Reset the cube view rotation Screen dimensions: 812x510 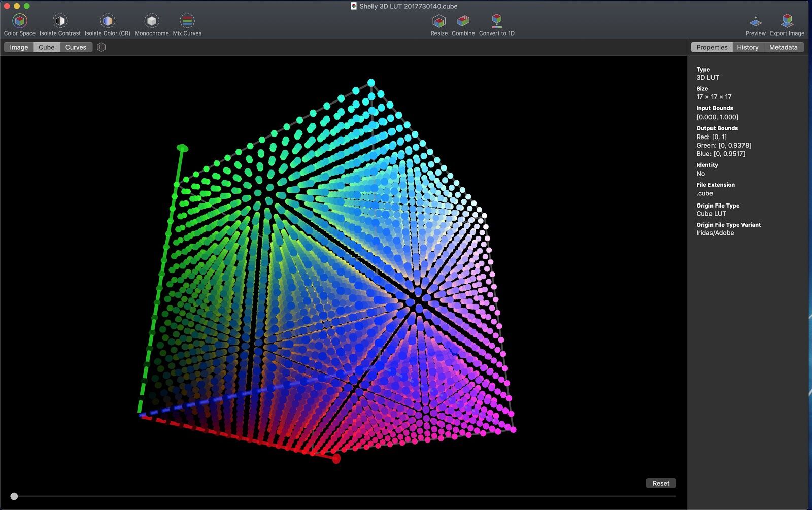[x=661, y=483]
